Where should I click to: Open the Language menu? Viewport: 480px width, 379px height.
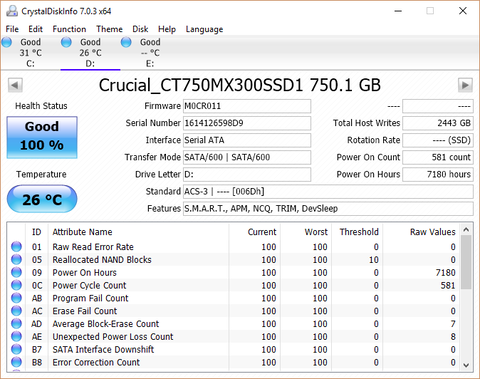click(204, 29)
